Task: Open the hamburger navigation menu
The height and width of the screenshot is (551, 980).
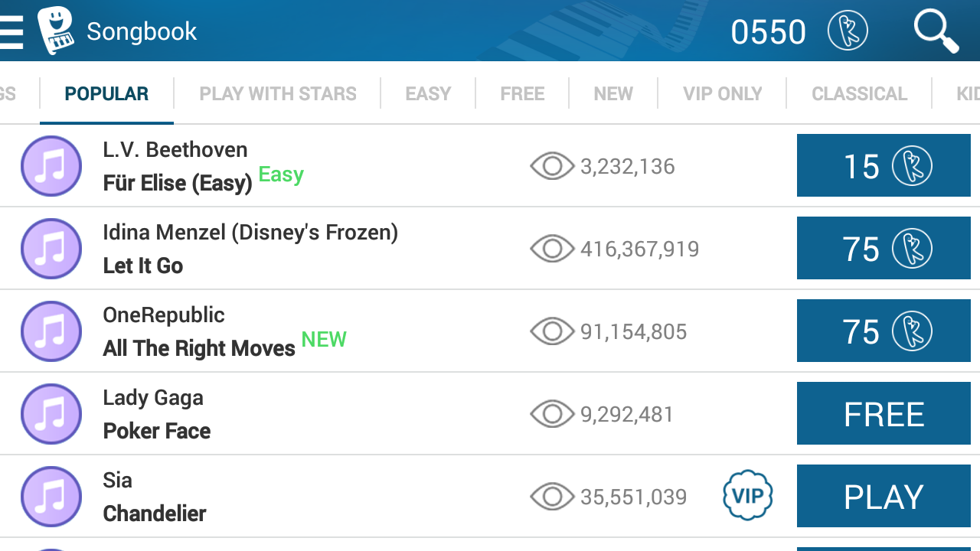Action: [x=11, y=31]
